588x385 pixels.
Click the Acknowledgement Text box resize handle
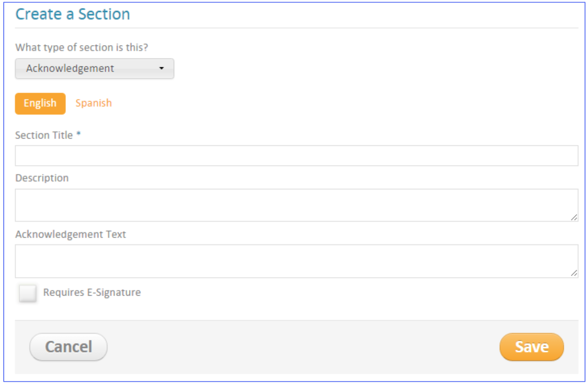[574, 273]
